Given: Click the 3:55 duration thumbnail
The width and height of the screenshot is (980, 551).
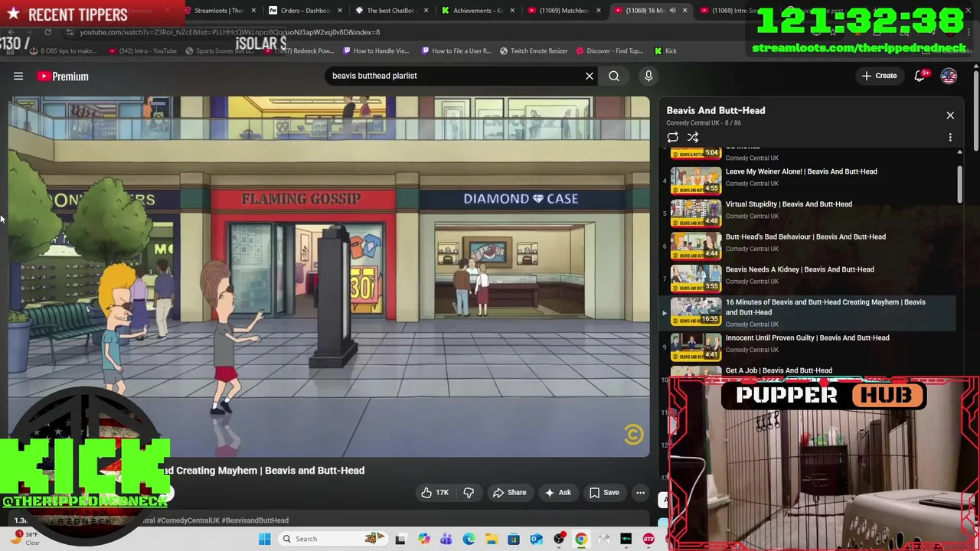Looking at the screenshot, I should 696,279.
